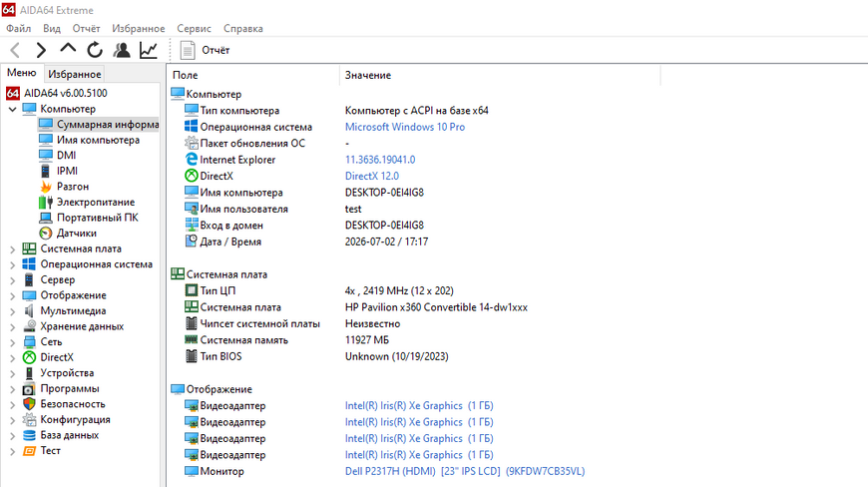Open the 11.3636.19041.0 version link

tap(380, 160)
